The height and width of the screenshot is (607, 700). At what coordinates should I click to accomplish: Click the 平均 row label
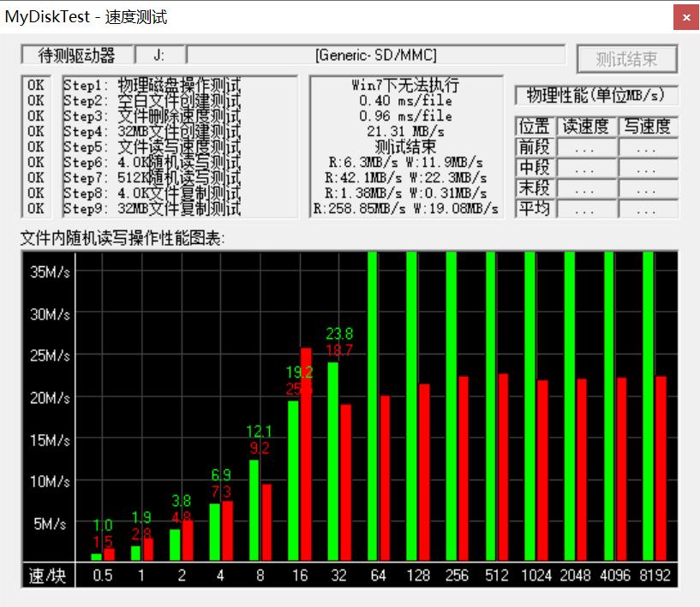click(x=534, y=209)
